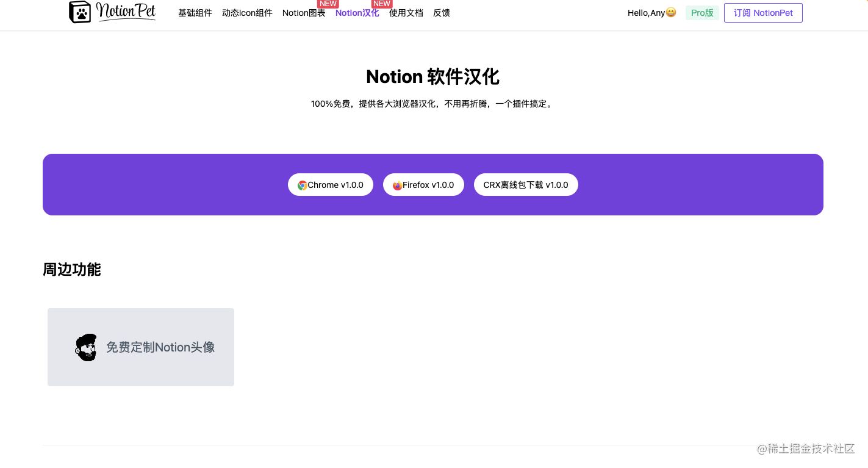
Task: Click the NEW badge above Notion汉化
Action: [382, 4]
